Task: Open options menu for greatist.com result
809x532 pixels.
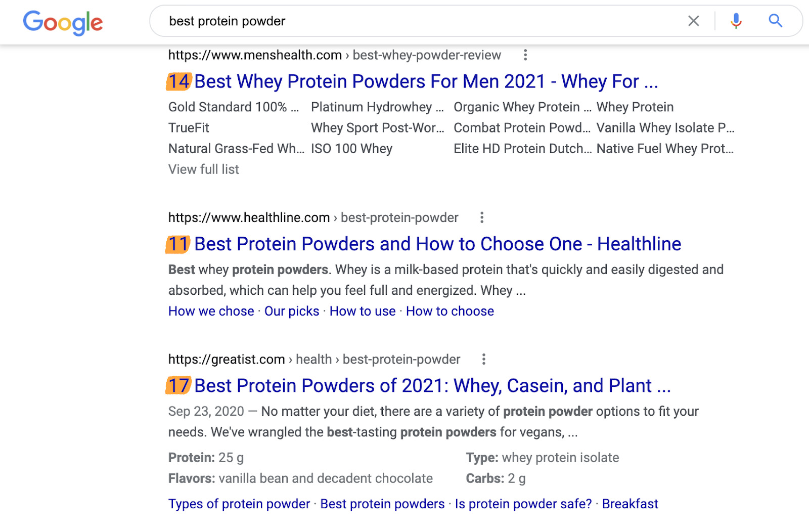Action: [x=484, y=359]
